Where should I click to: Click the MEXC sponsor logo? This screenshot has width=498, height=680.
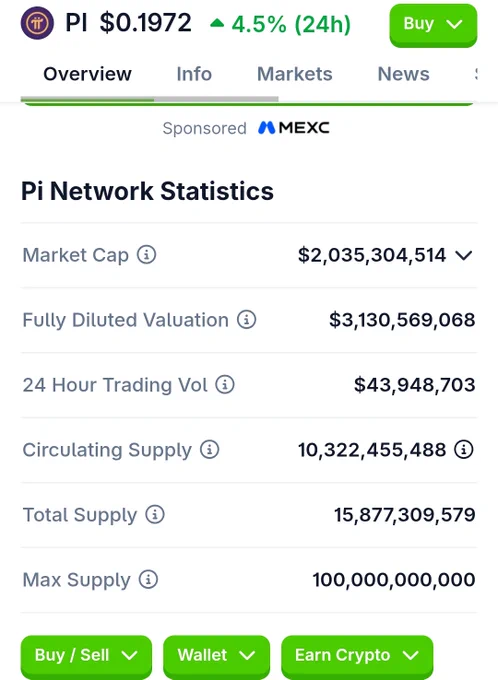point(294,128)
